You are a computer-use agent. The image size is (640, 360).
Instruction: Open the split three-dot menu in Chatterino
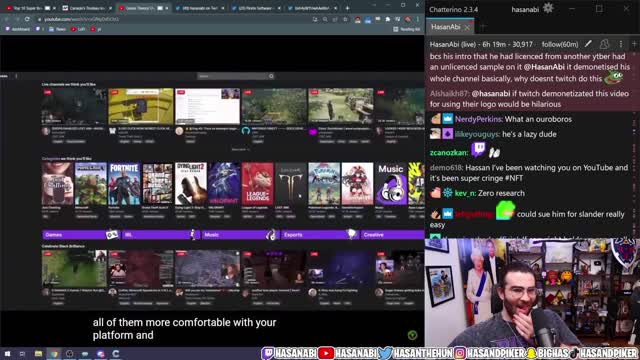pos(621,44)
